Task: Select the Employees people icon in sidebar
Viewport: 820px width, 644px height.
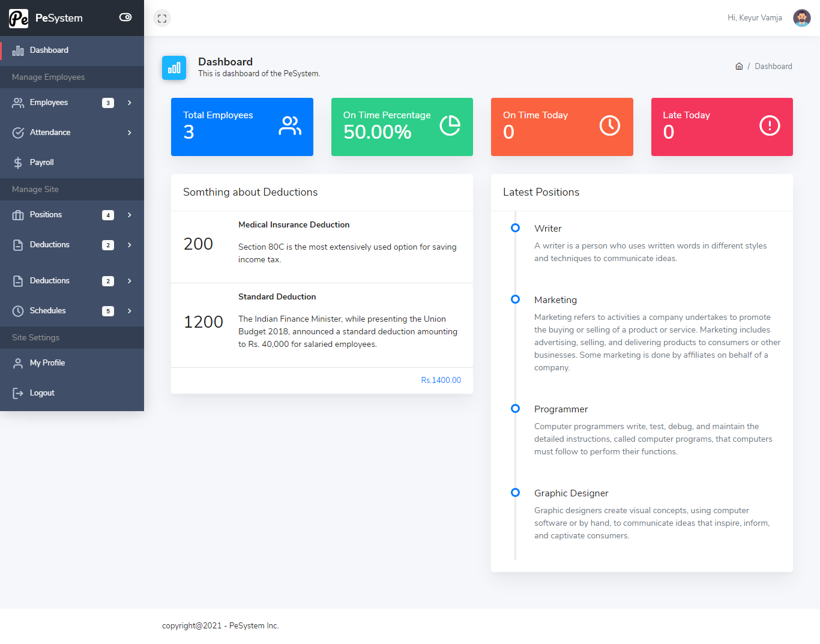Action: click(18, 102)
